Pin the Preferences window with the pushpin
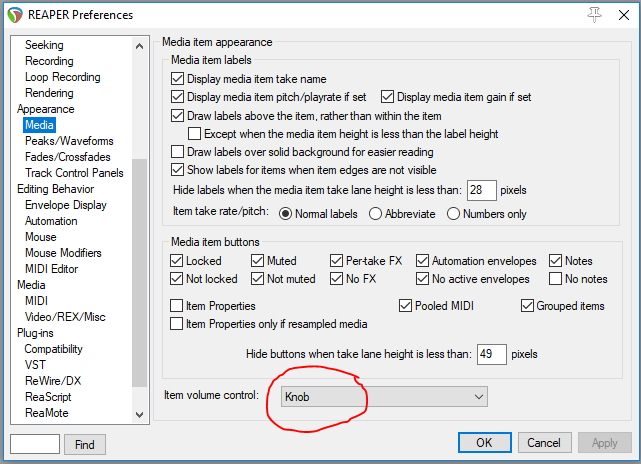The width and height of the screenshot is (641, 464). (x=594, y=15)
